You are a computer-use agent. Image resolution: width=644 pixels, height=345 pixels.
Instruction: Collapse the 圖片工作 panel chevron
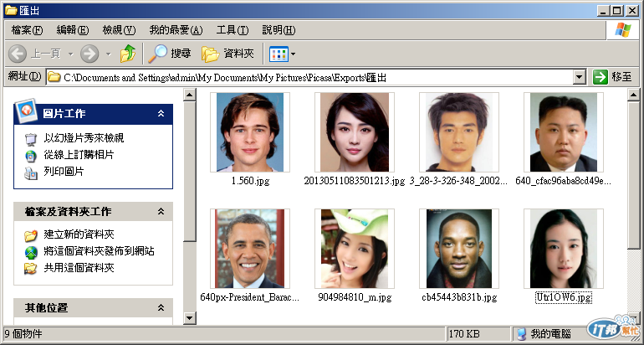161,114
